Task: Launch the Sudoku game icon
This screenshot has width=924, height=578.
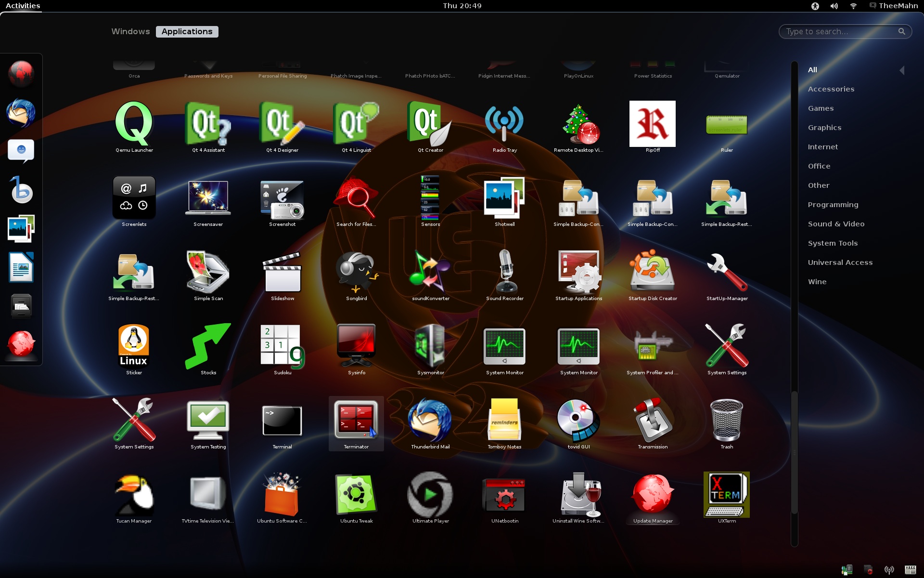Action: (282, 346)
